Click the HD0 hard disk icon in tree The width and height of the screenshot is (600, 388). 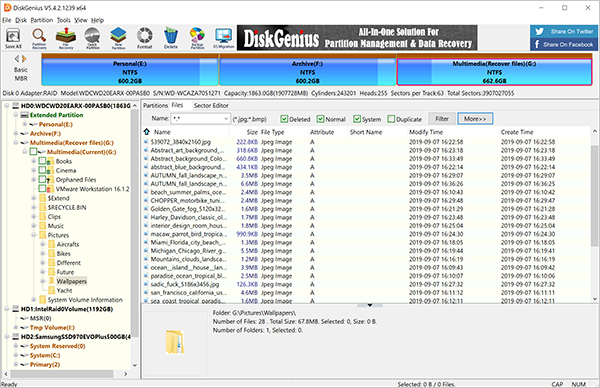16,106
